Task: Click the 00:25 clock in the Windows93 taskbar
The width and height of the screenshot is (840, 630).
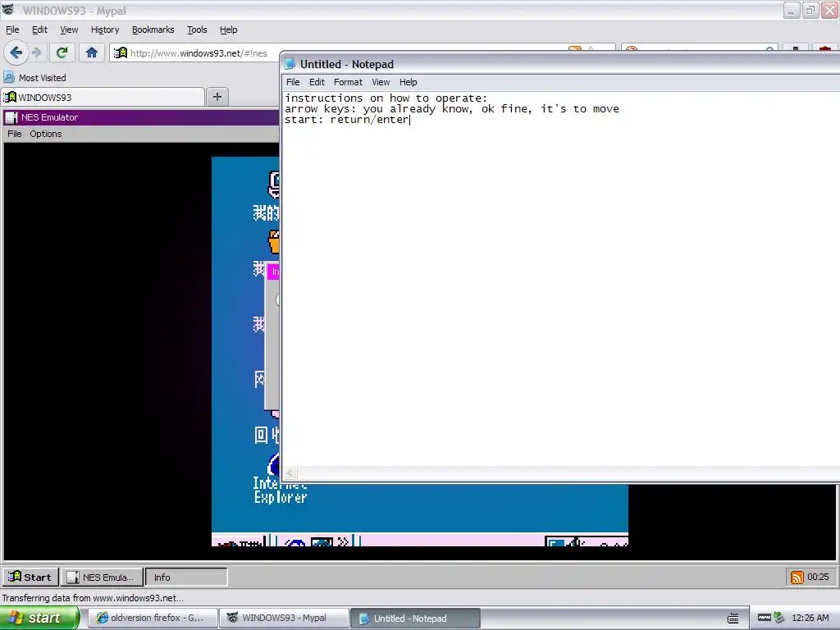Action: coord(818,577)
